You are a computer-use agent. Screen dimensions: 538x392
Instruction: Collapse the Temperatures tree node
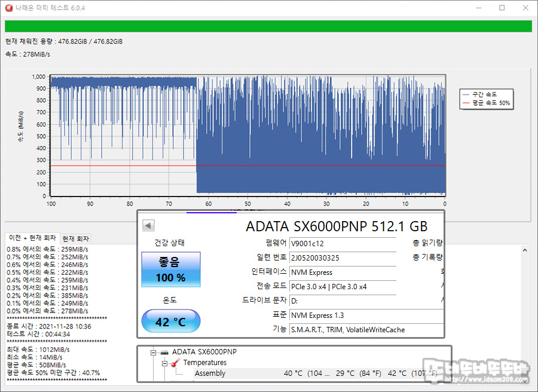tap(164, 363)
